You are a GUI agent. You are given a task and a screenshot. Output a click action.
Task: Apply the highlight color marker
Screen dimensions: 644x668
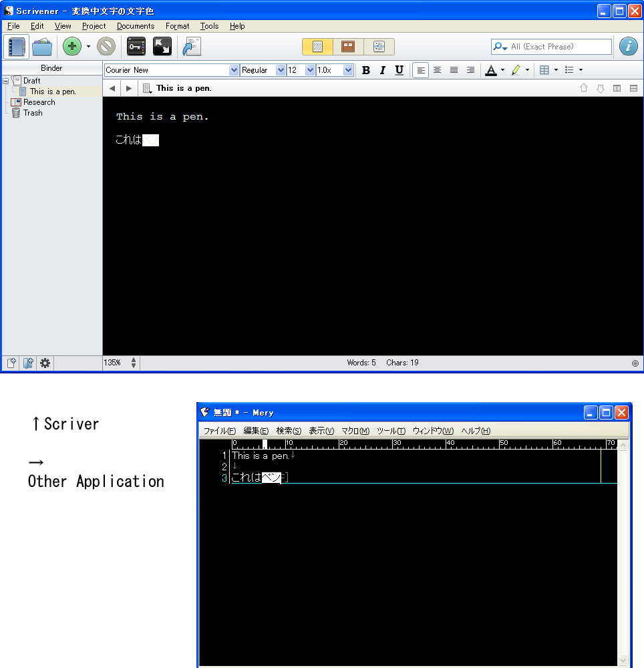point(516,70)
